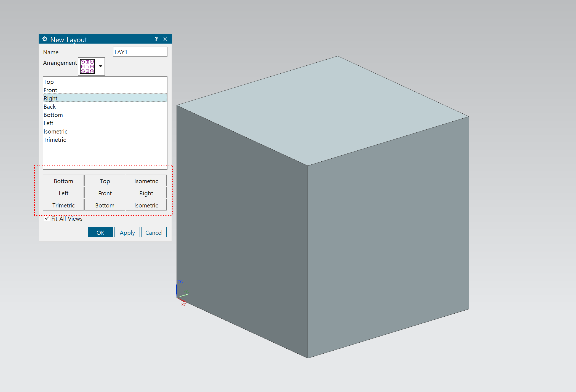Toggle the Fit All Views checkbox
This screenshot has width=576, height=392.
[x=47, y=218]
